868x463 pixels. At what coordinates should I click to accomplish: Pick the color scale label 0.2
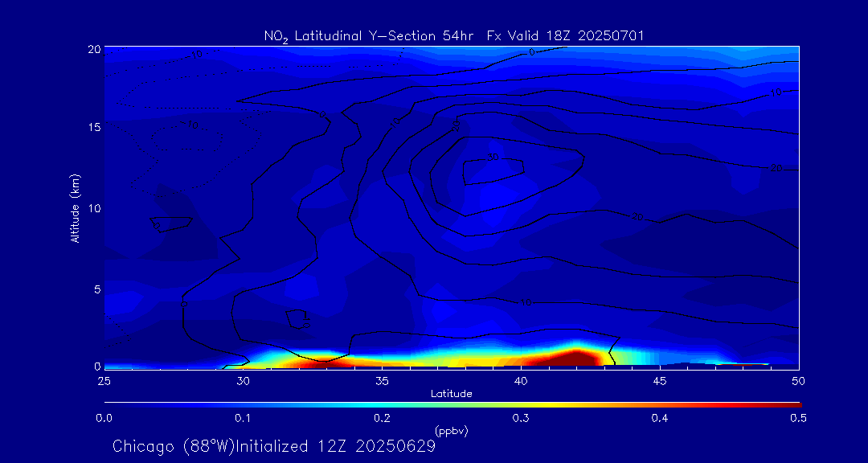click(x=382, y=419)
